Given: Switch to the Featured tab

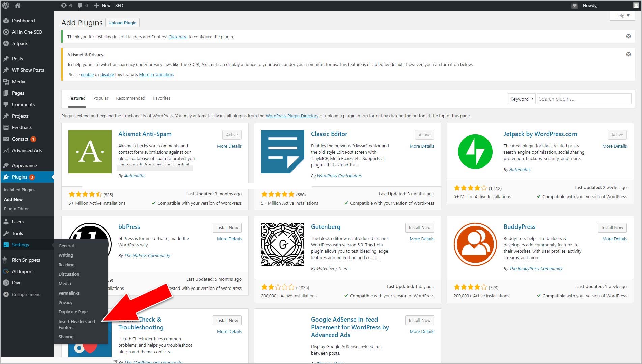Looking at the screenshot, I should pyautogui.click(x=77, y=98).
